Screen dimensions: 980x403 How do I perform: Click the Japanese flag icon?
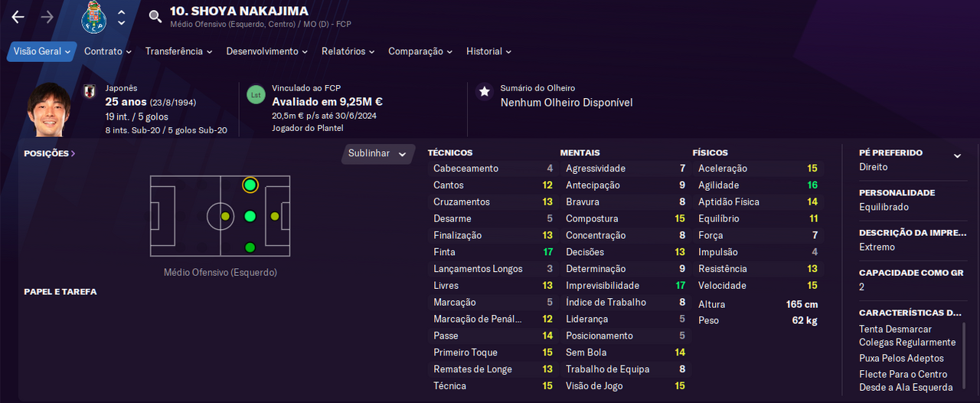89,93
